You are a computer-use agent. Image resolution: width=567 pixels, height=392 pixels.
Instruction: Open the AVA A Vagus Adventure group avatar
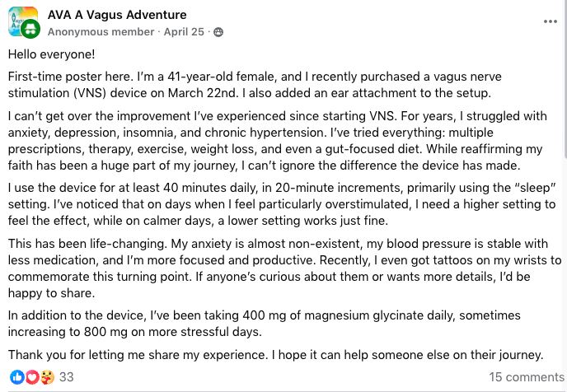tap(22, 21)
